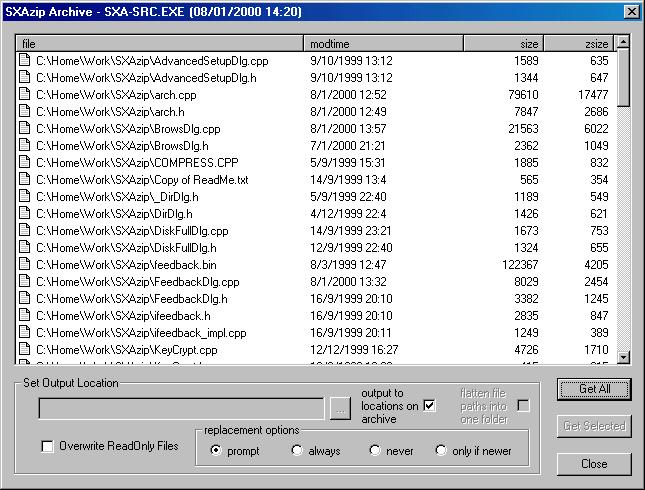
Task: Click modtime 8/1/2000 12:52
Action: coord(348,95)
